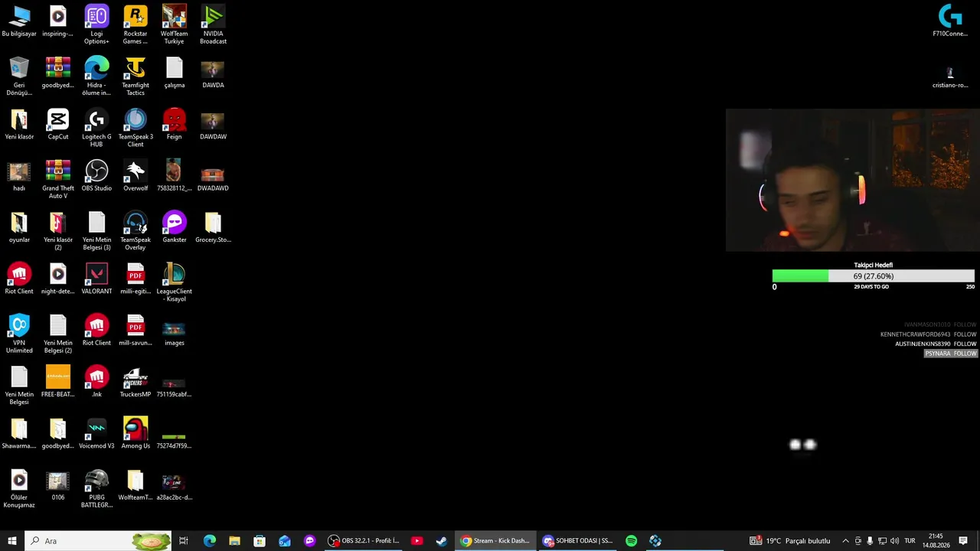This screenshot has width=980, height=551.
Task: Select the WolfTeam Turkiye shortcut
Action: (x=174, y=24)
